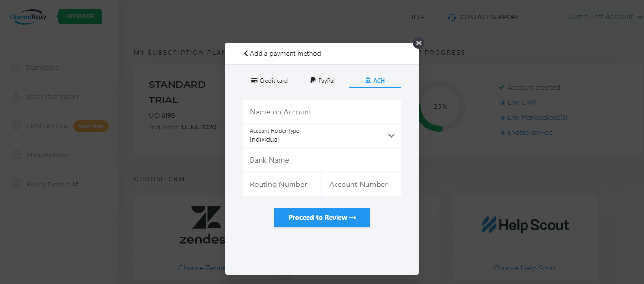Open Marketplaces store icon
The width and height of the screenshot is (644, 284).
click(16, 155)
